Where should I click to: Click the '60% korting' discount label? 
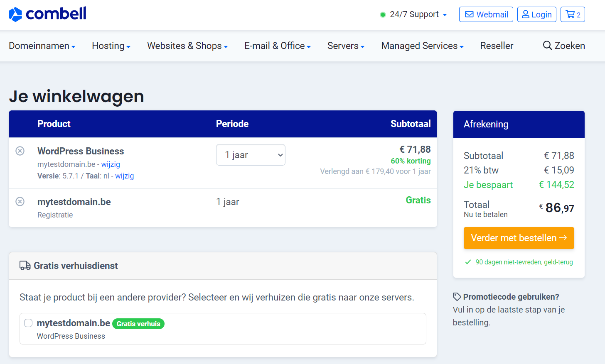coord(411,161)
